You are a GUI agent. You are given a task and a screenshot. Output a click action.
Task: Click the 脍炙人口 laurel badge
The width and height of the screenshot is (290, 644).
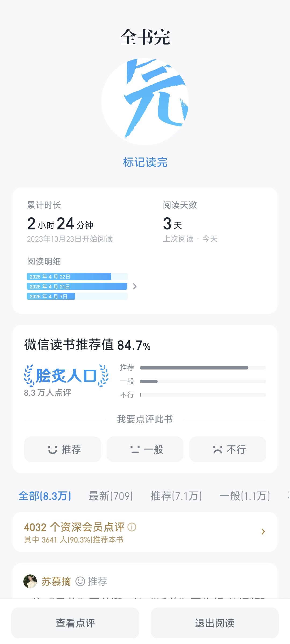coord(66,375)
